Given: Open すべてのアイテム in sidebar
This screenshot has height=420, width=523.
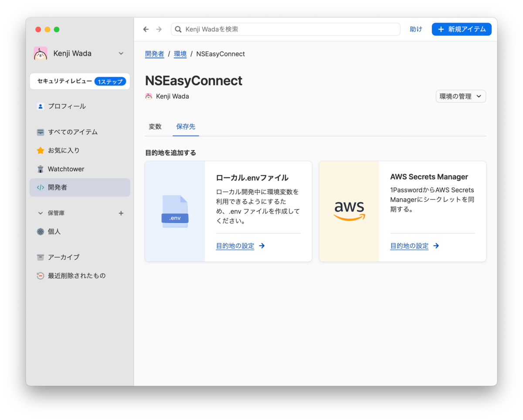Looking at the screenshot, I should [80, 132].
